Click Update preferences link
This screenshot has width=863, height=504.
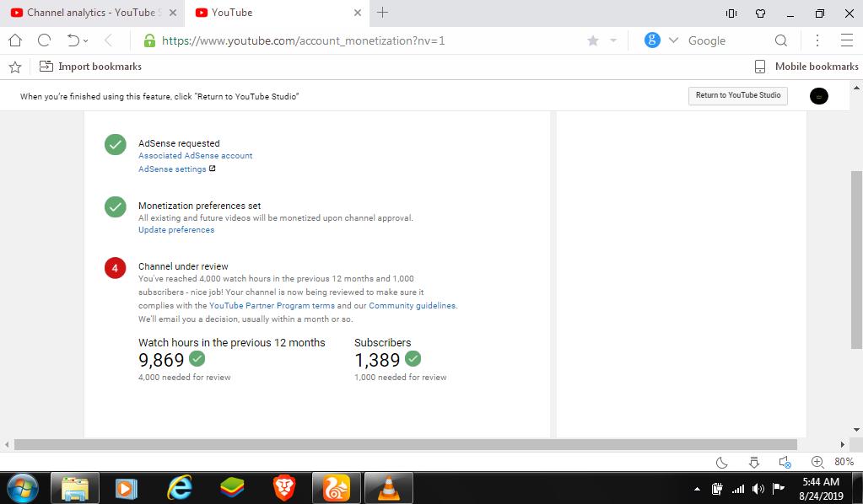[x=176, y=230]
